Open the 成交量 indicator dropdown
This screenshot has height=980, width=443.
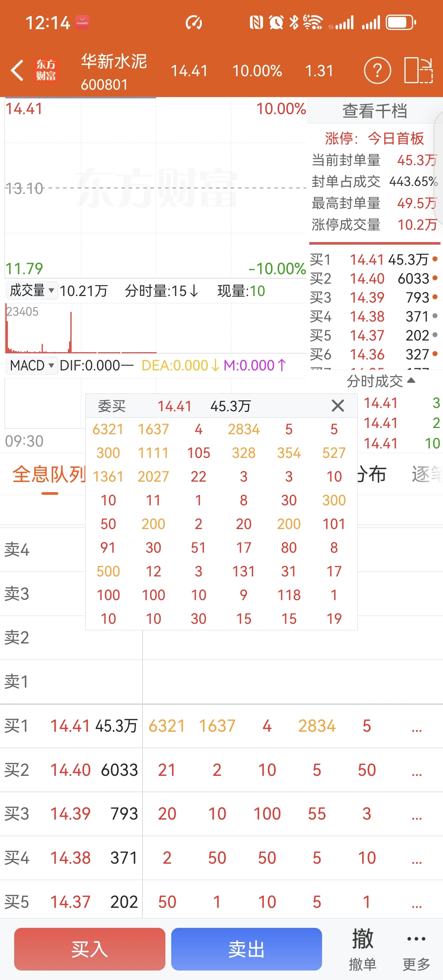coord(32,291)
